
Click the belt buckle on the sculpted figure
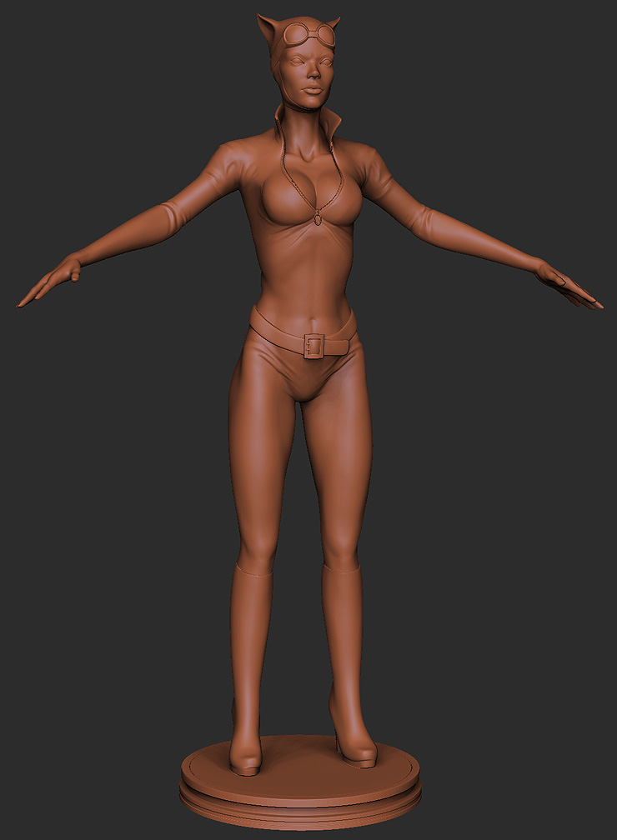[x=314, y=346]
